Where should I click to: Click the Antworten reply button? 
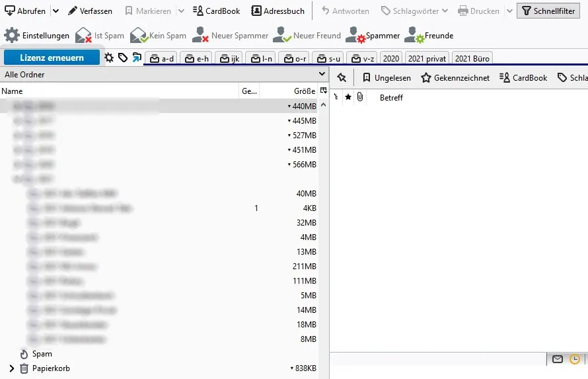point(346,11)
